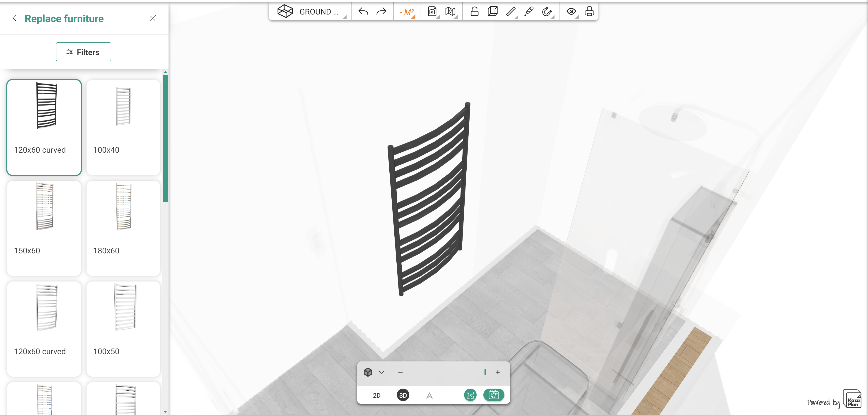Select the 100x40 towel radiator card
Viewport: 868px width, 416px height.
pyautogui.click(x=123, y=127)
